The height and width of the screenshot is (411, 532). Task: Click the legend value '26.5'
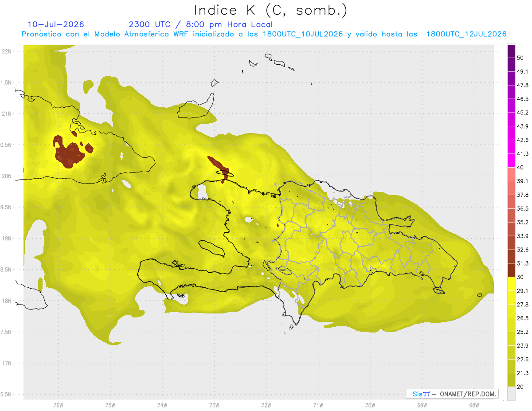point(523,318)
